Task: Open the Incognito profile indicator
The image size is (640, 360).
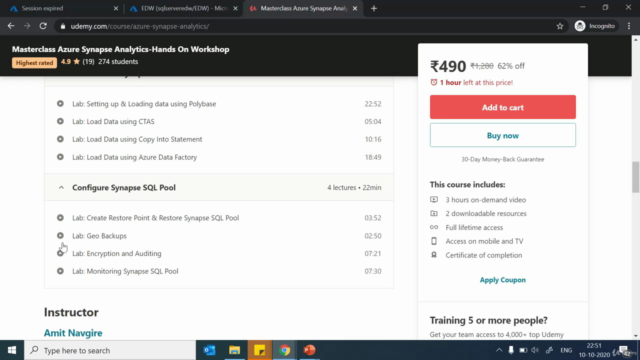Action: pyautogui.click(x=595, y=26)
